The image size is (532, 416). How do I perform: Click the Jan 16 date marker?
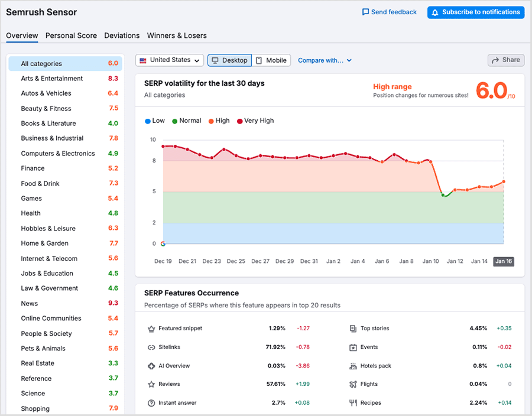click(x=504, y=261)
